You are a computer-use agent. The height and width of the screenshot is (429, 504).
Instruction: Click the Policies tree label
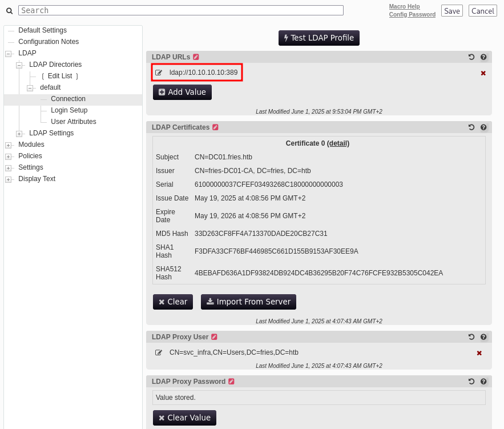tap(30, 155)
